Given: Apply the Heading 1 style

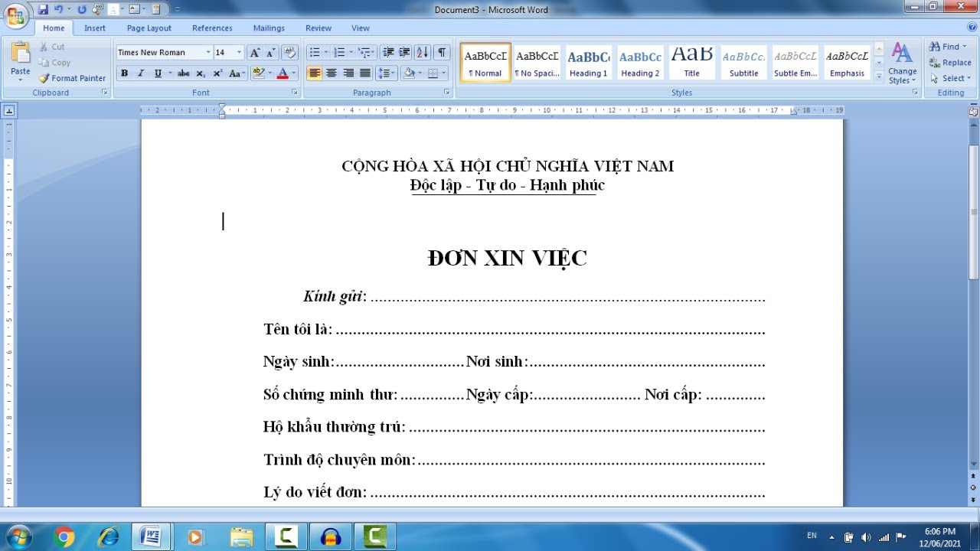Looking at the screenshot, I should coord(589,62).
